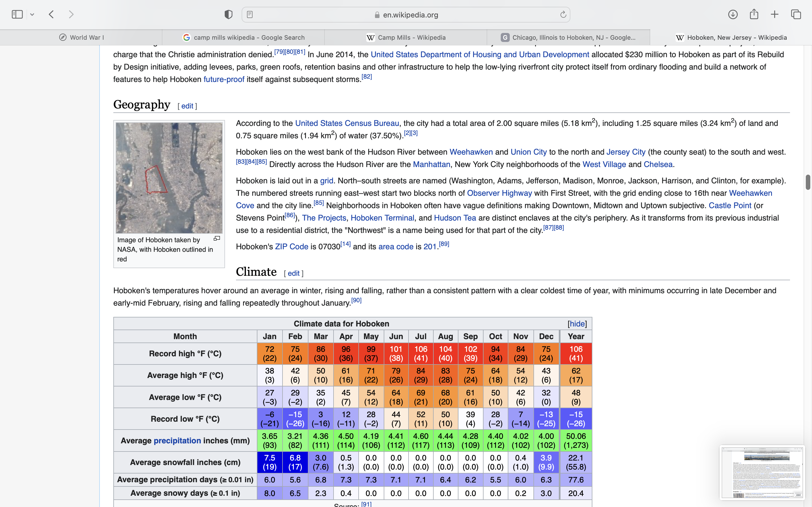The height and width of the screenshot is (507, 812).
Task: Hide the Climate data for Hoboken table
Action: 577,324
